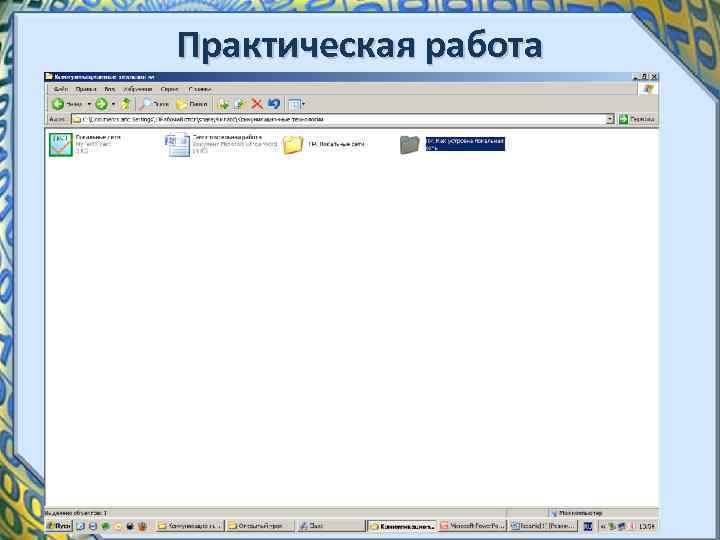Delete selection with the red X icon
Viewport: 720px width, 540px height.
point(257,104)
